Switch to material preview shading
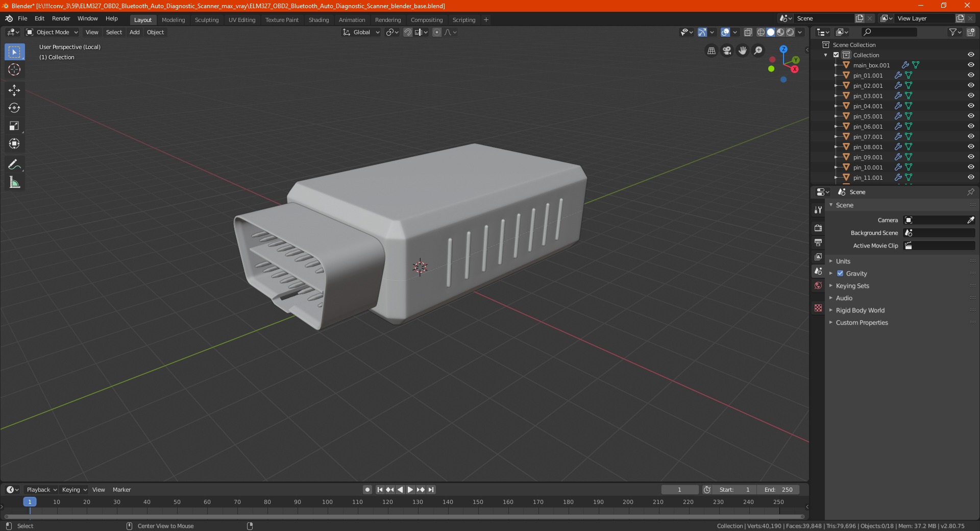The width and height of the screenshot is (980, 531). [780, 32]
